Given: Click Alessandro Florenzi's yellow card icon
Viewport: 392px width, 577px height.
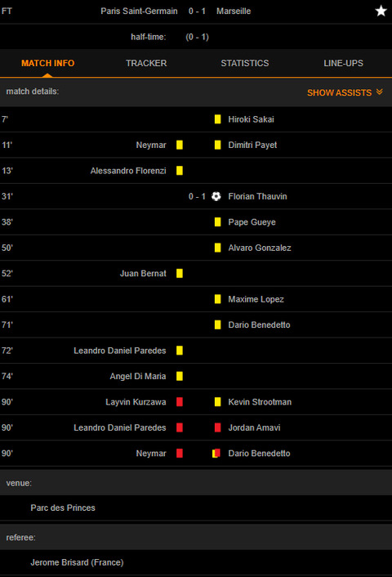Looking at the screenshot, I should tap(180, 171).
